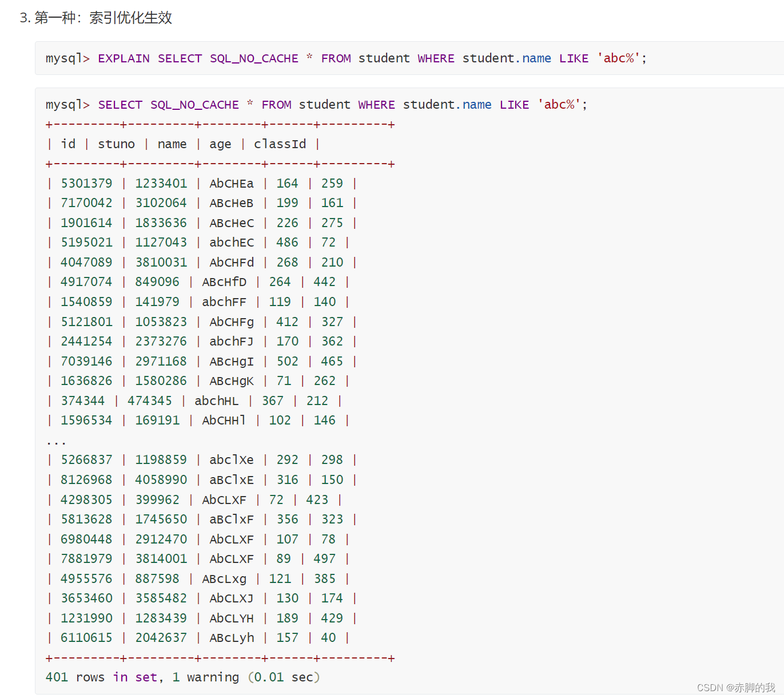Click name value ABcHfD

224,282
